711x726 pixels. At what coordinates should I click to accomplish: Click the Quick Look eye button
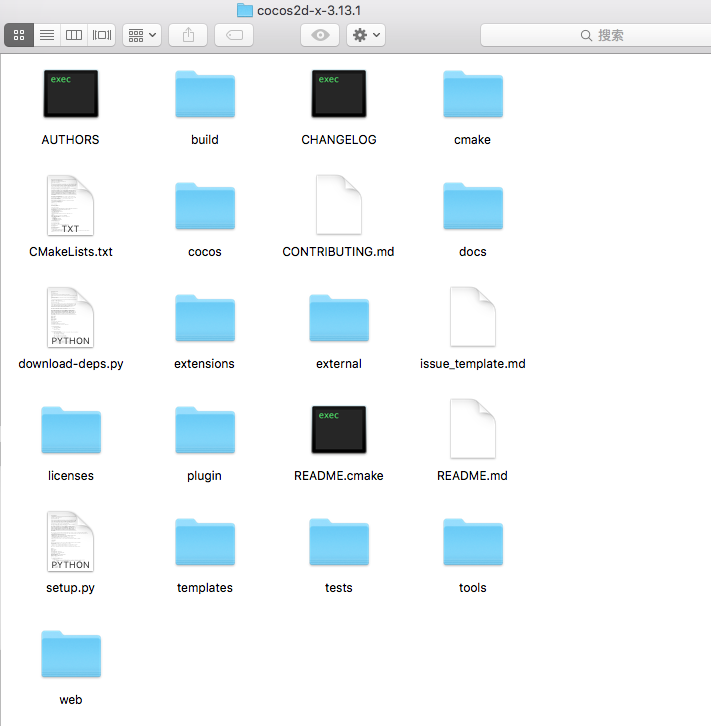[320, 35]
